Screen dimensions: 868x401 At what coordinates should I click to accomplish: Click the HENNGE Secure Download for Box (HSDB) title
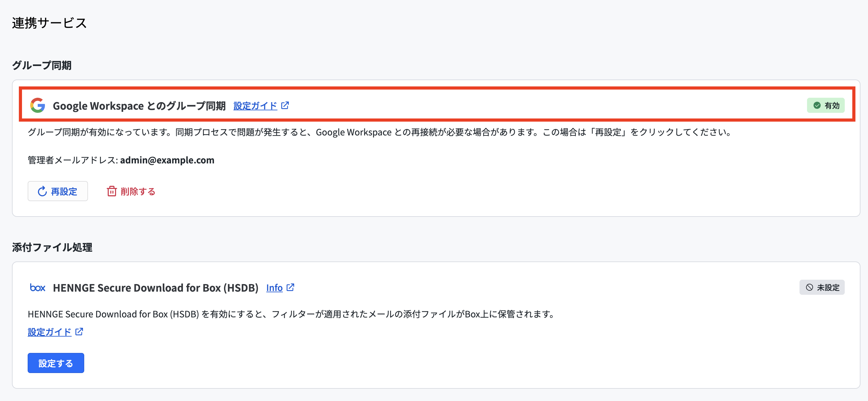[x=156, y=288]
